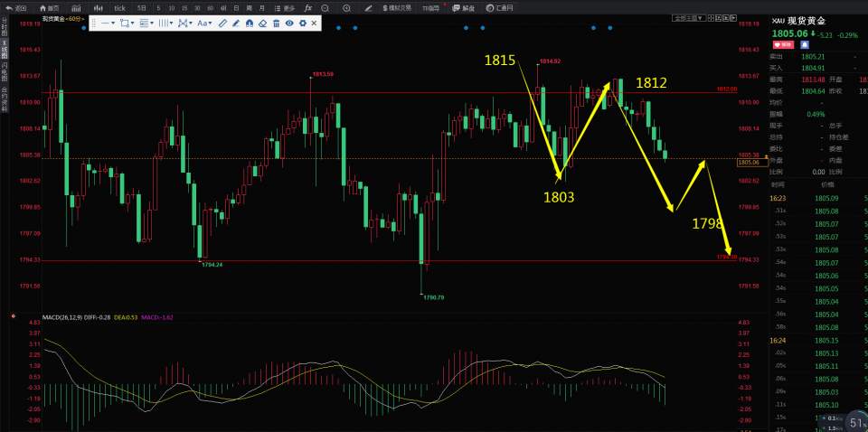868x432 pixels.
Task: Select the eraser tool
Action: point(263,23)
